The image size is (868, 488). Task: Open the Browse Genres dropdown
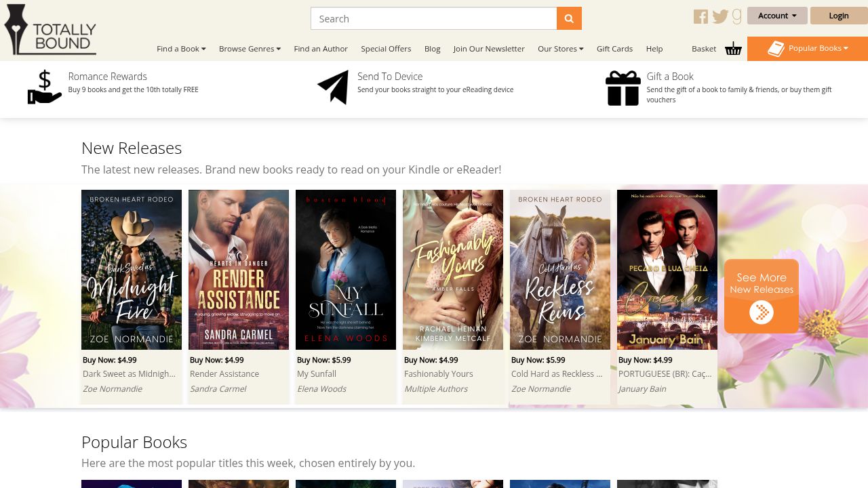point(250,49)
